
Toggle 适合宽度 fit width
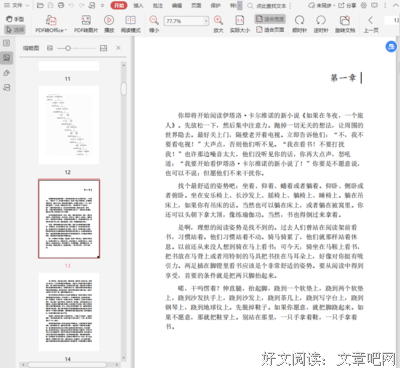coord(270,19)
